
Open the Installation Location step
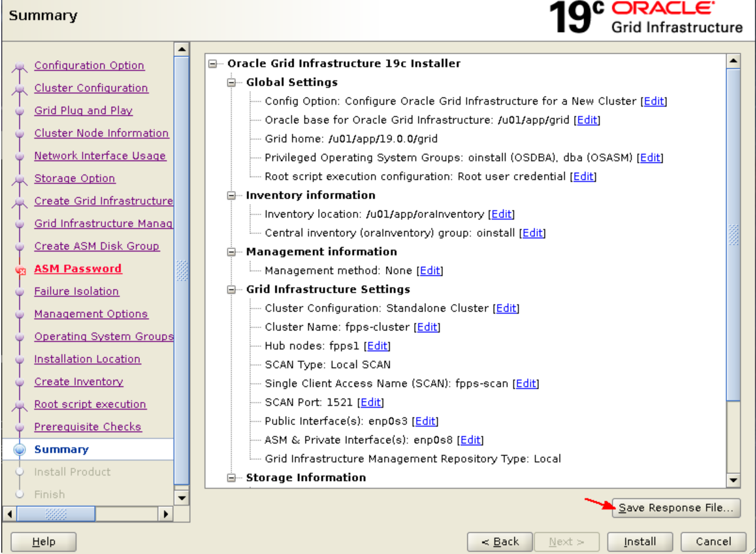click(x=87, y=359)
